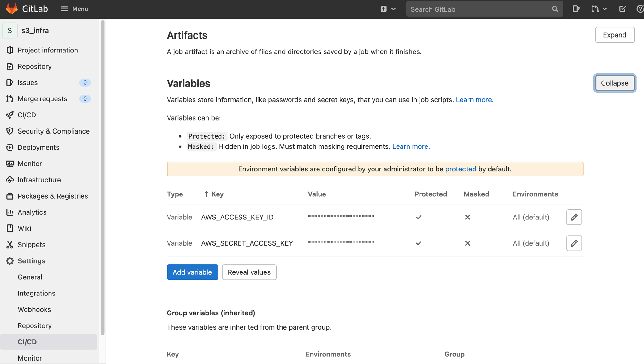Click Add variable button
The image size is (644, 364).
pyautogui.click(x=192, y=272)
